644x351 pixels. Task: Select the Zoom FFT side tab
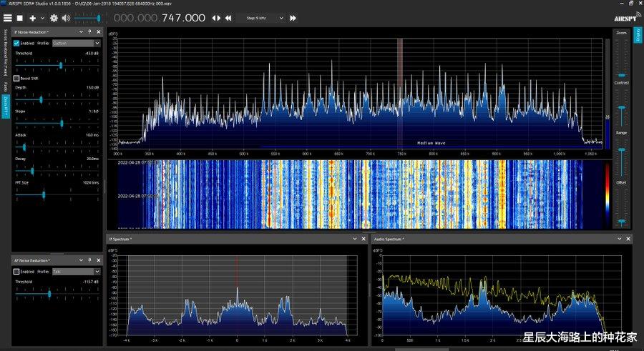tap(6, 107)
